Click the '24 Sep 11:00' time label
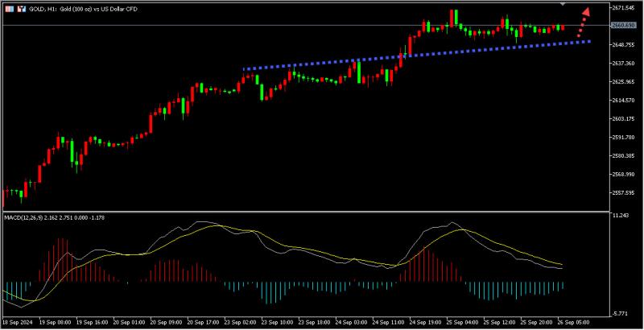 point(389,322)
